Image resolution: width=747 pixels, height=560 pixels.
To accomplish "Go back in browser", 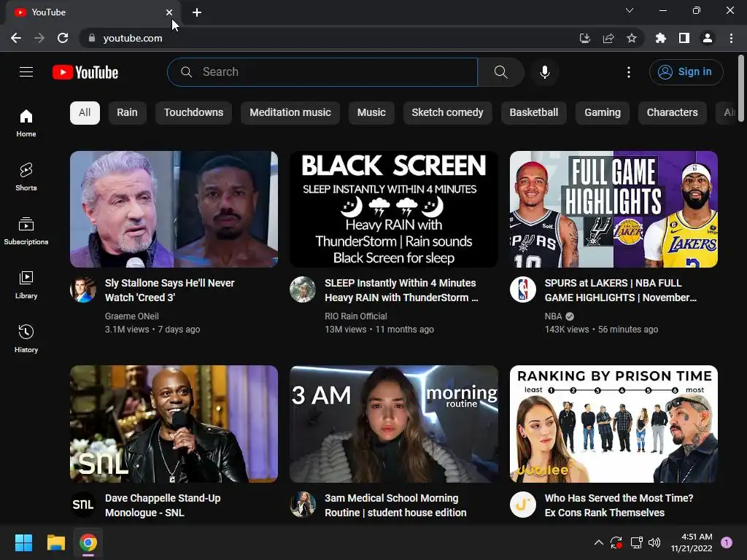I will coord(16,38).
